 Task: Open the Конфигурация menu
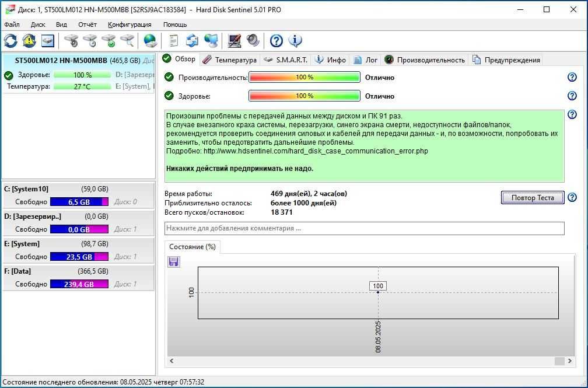coord(129,25)
